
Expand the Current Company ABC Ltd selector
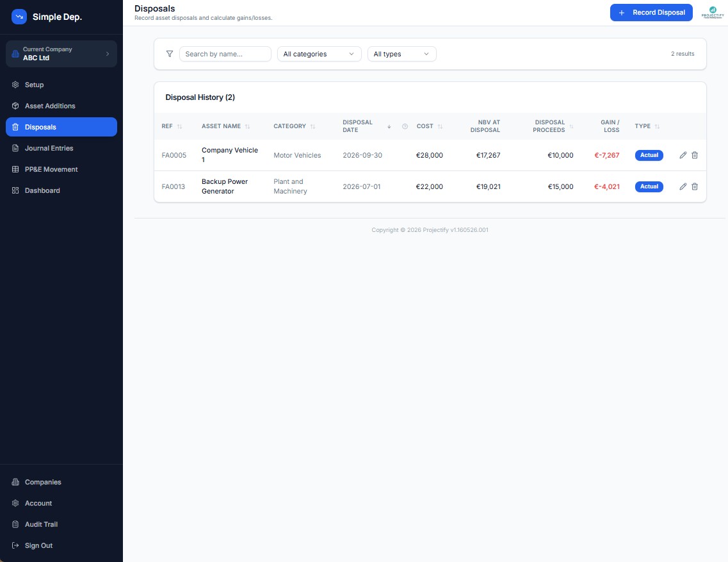pos(61,54)
